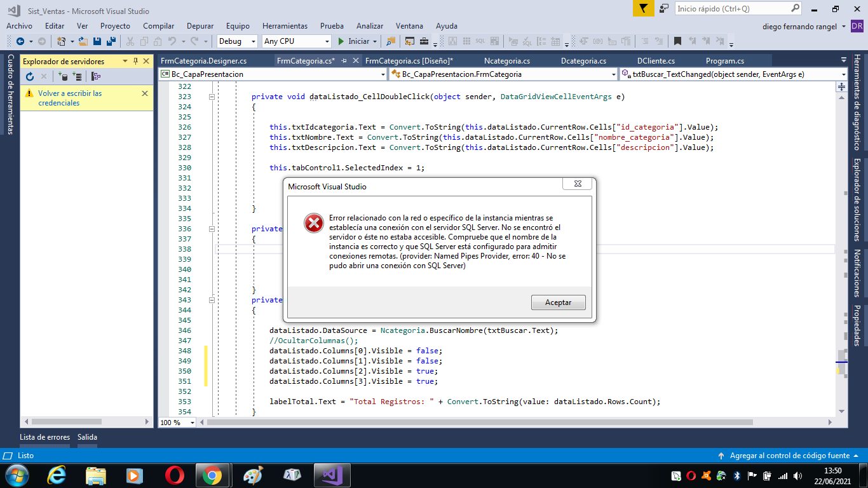Viewport: 868px width, 488px height.
Task: Collapse the dataListado_CellDoubleClick method region
Action: (x=212, y=97)
